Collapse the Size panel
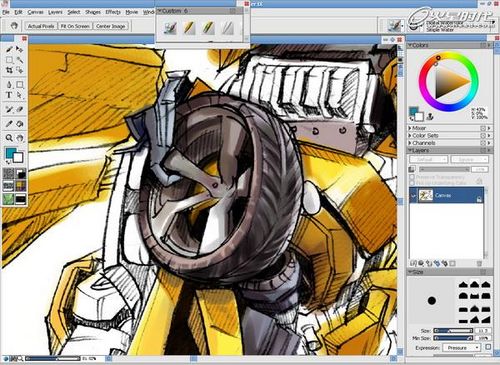Image resolution: width=500 pixels, height=365 pixels. (410, 272)
